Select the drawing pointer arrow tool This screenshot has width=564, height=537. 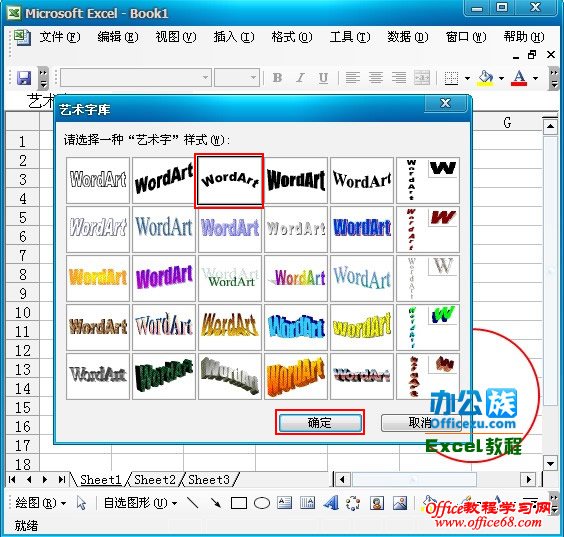click(x=81, y=503)
